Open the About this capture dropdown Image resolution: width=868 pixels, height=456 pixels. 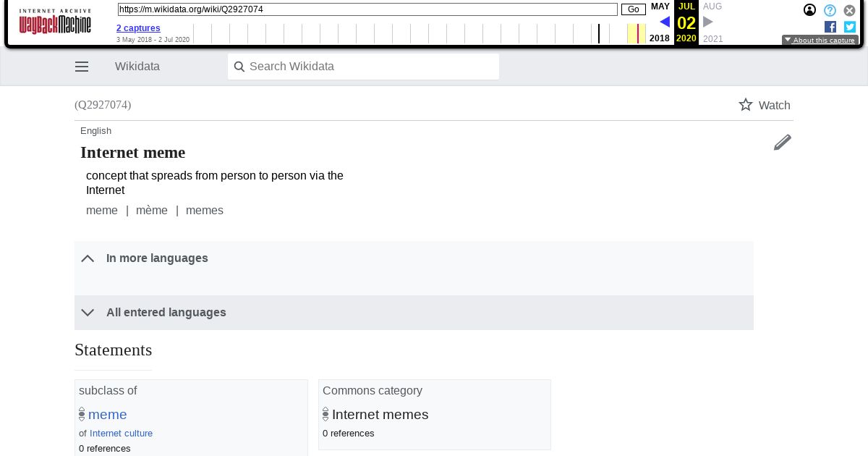[x=820, y=41]
